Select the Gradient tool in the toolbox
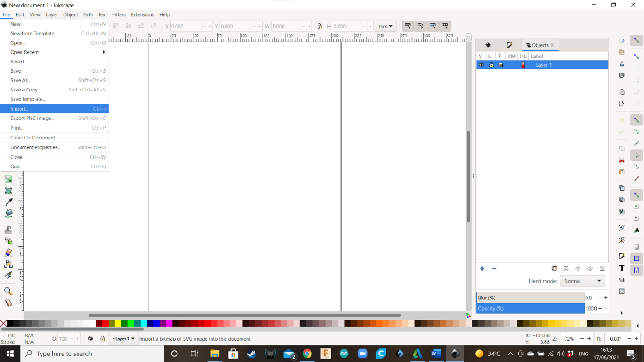Viewport: 644px width, 362px height. [8, 179]
